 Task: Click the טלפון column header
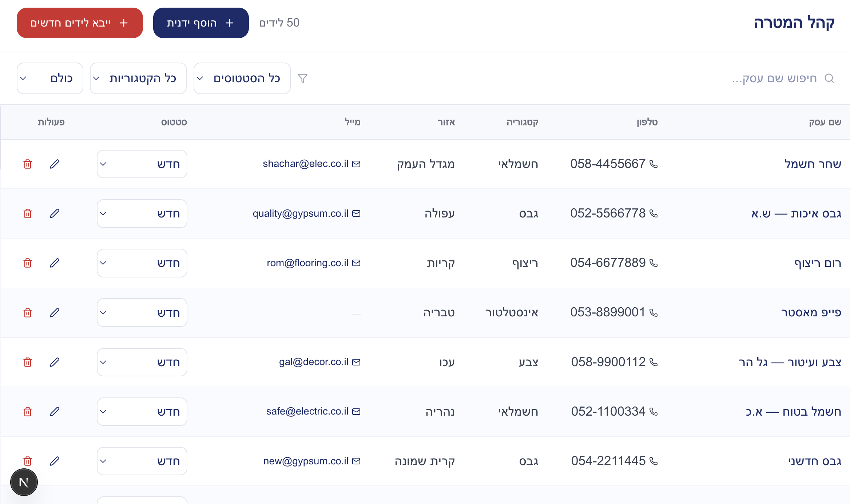pos(647,122)
